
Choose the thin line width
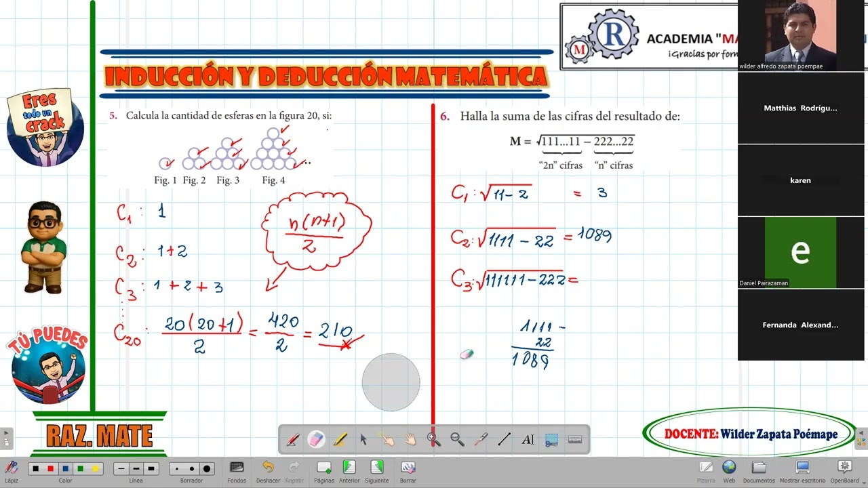coord(121,468)
